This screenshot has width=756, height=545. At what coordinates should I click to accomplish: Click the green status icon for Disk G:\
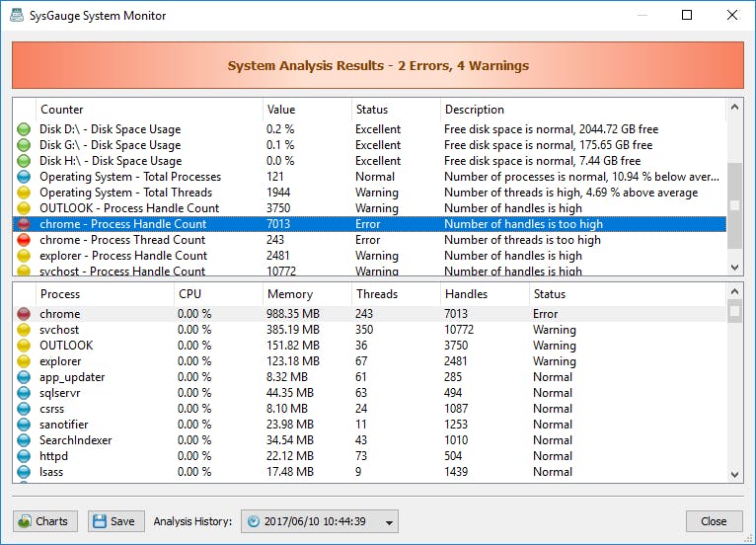point(24,145)
